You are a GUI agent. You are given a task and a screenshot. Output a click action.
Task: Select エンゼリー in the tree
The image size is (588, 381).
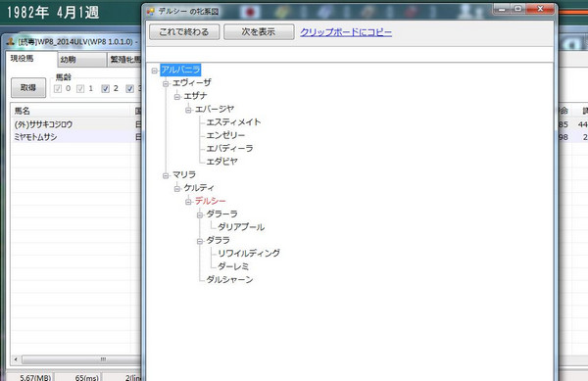(225, 135)
